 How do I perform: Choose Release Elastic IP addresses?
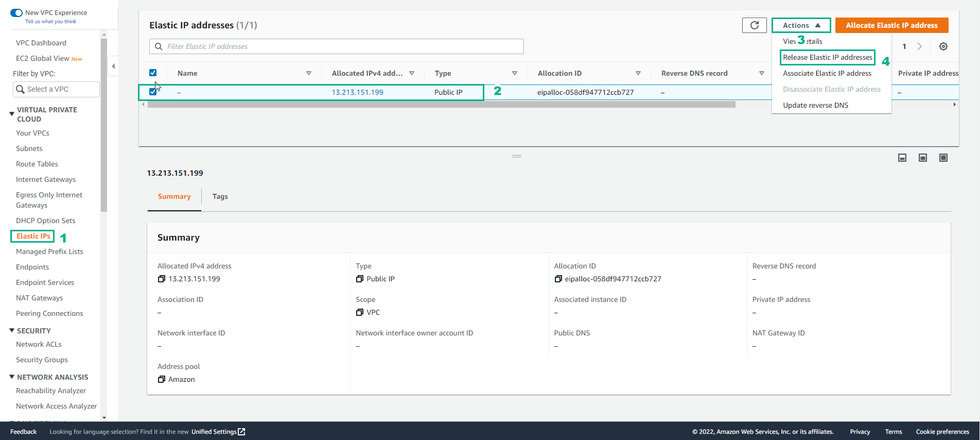828,57
